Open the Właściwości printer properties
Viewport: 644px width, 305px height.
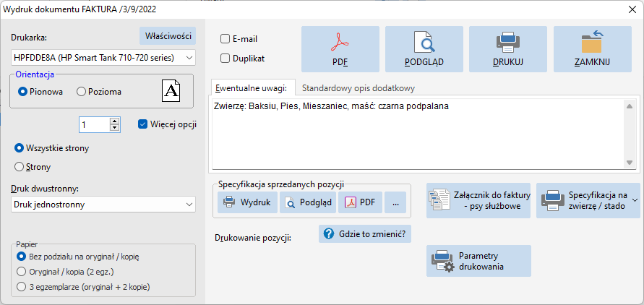(x=168, y=36)
